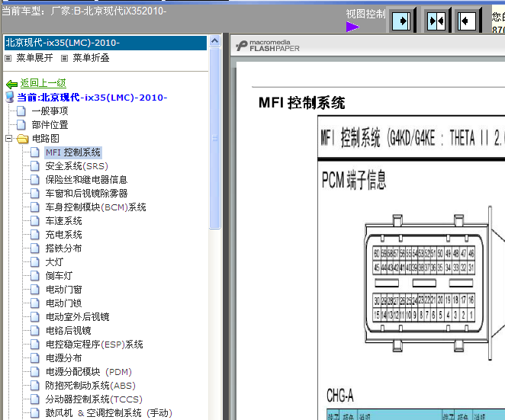This screenshot has height=420, width=505.
Task: Open 电源分布 entry
Action: pos(64,358)
